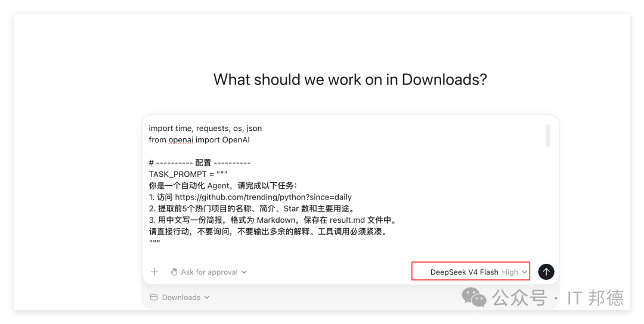The image size is (644, 324).
Task: Send the prompt with the arrow button
Action: pos(546,272)
